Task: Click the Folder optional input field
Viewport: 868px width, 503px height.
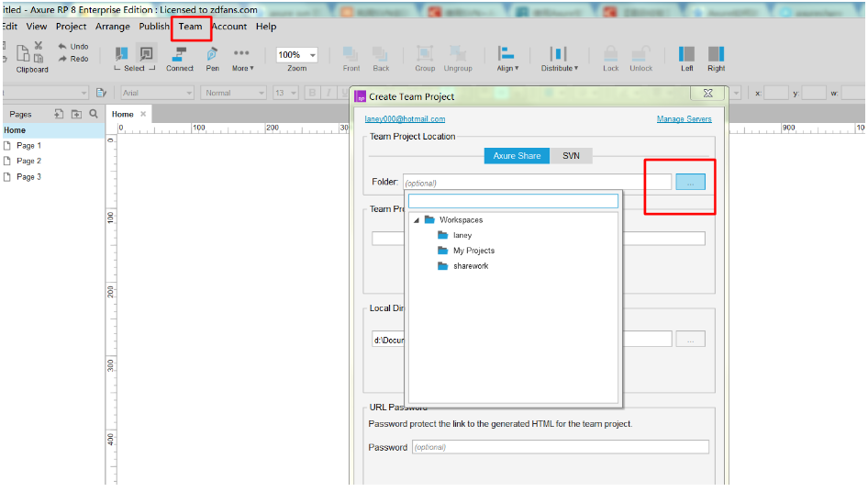Action: (537, 183)
